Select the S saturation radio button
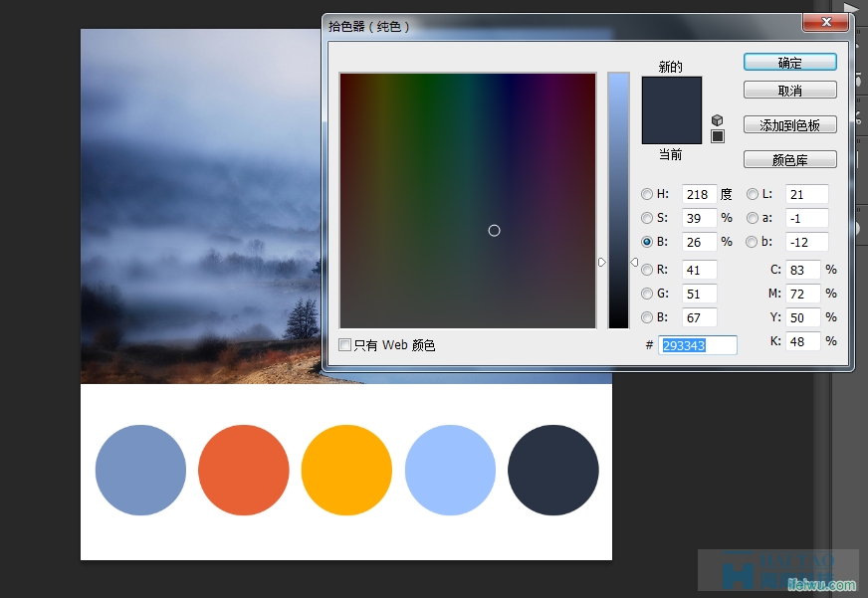 (647, 218)
